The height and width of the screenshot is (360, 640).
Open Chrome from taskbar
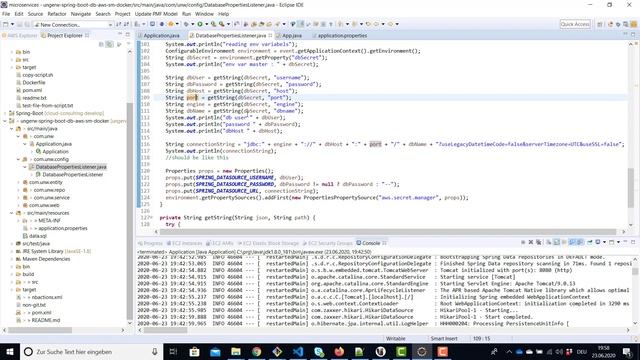coord(256,351)
